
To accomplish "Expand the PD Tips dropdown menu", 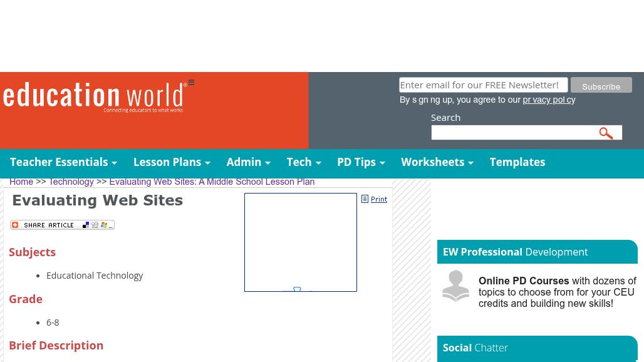I will (x=361, y=162).
